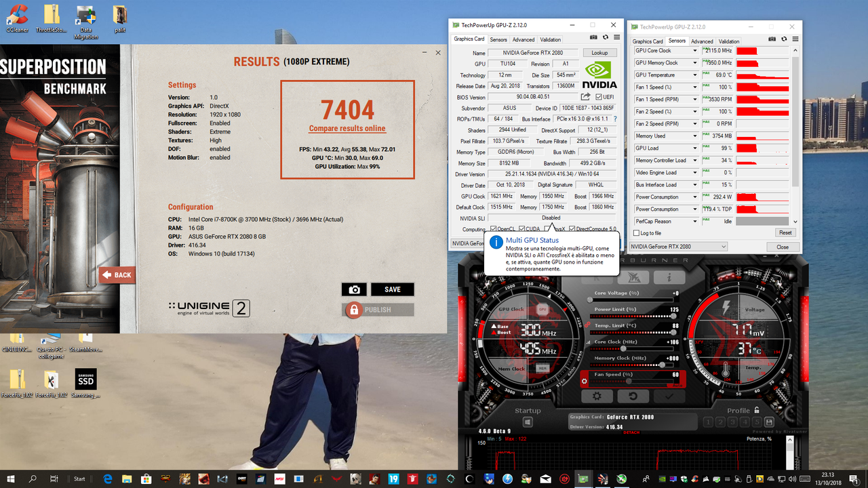Open Afterburner settings gear button
The image size is (868, 488).
click(597, 396)
